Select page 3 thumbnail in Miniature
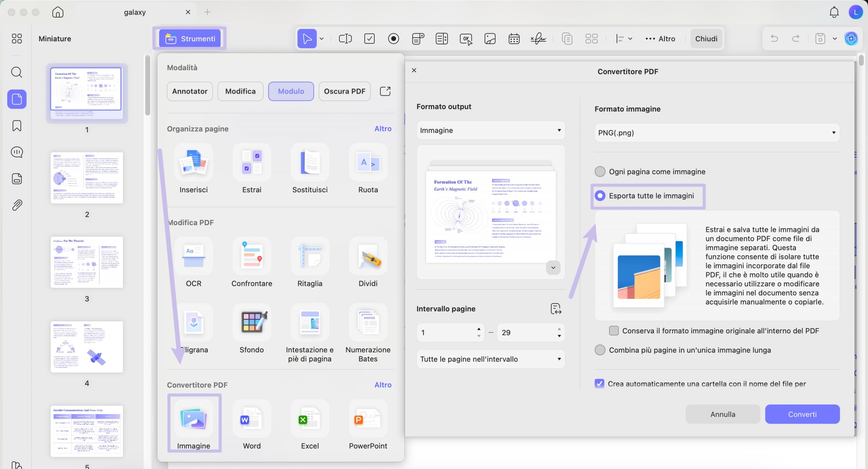Image resolution: width=868 pixels, height=469 pixels. click(x=87, y=262)
